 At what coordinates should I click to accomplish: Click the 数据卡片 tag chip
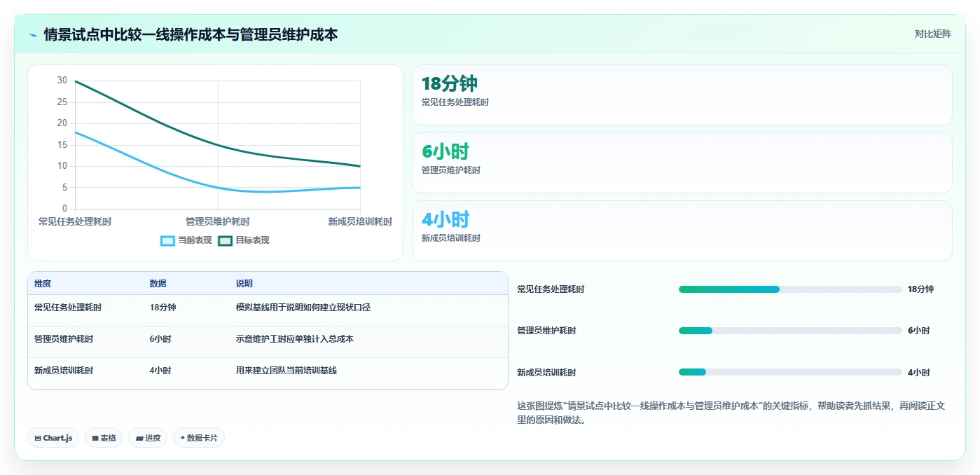point(199,438)
